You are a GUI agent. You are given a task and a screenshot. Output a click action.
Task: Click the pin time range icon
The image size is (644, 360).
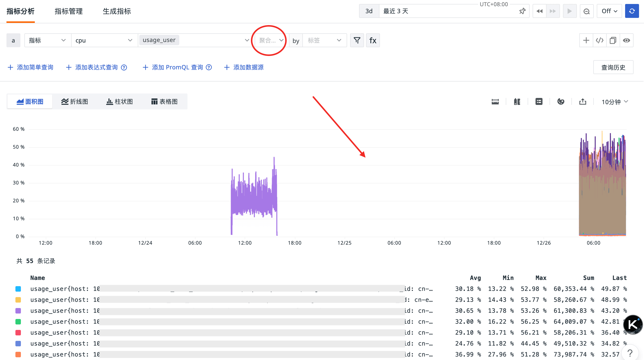point(522,11)
